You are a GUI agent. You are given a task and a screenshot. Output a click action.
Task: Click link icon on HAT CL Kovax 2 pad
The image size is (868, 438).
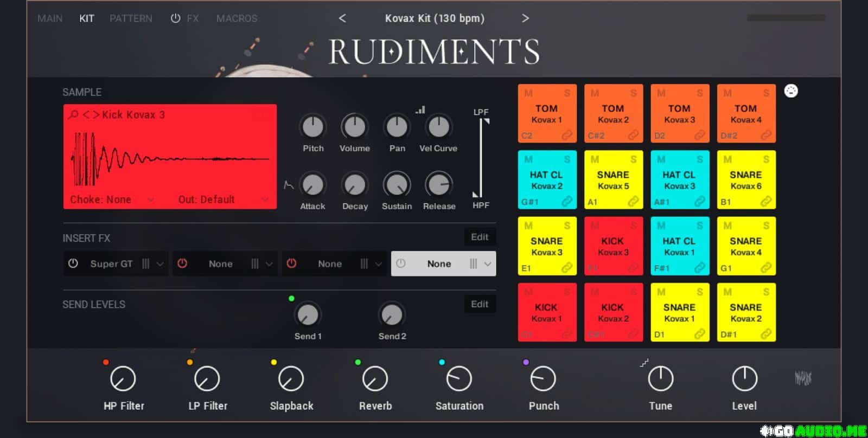(566, 201)
